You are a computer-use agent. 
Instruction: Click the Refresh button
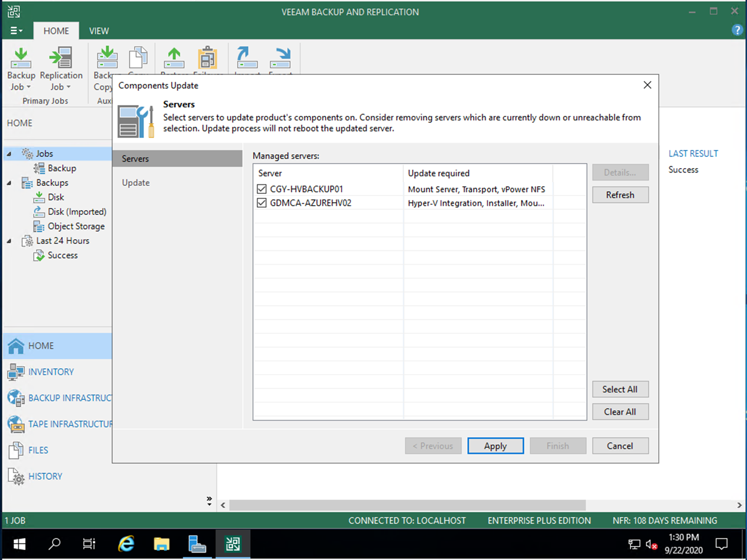tap(620, 195)
